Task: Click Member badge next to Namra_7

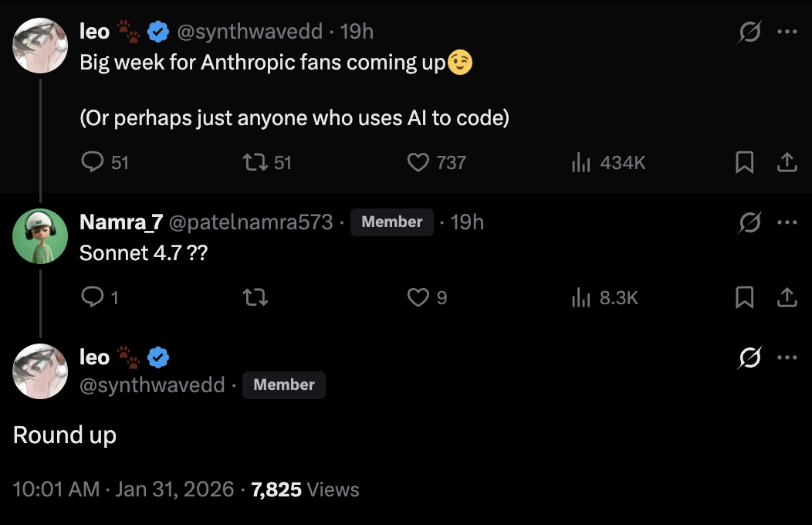Action: coord(392,222)
